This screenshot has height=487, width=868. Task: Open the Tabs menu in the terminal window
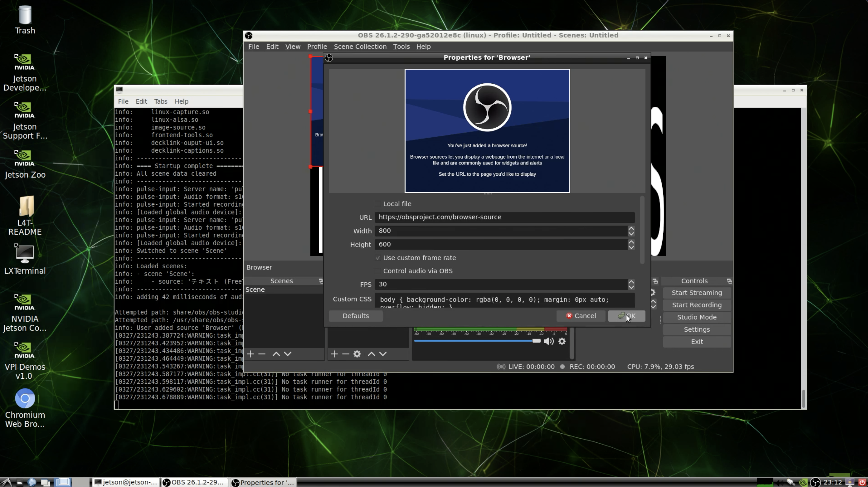click(x=160, y=101)
